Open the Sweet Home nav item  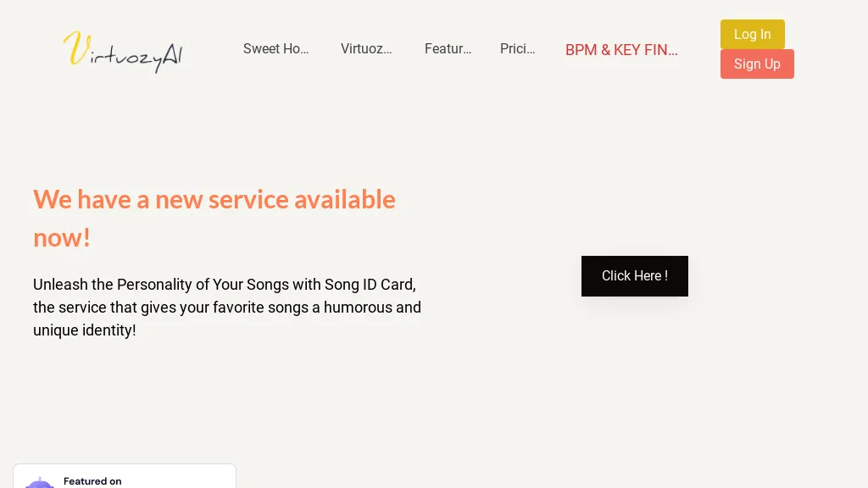point(275,49)
